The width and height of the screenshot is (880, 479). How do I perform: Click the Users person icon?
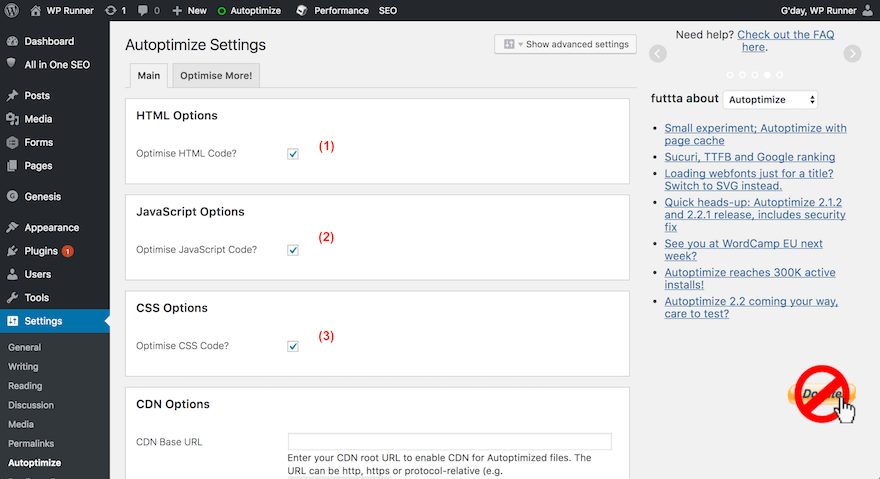tap(12, 274)
